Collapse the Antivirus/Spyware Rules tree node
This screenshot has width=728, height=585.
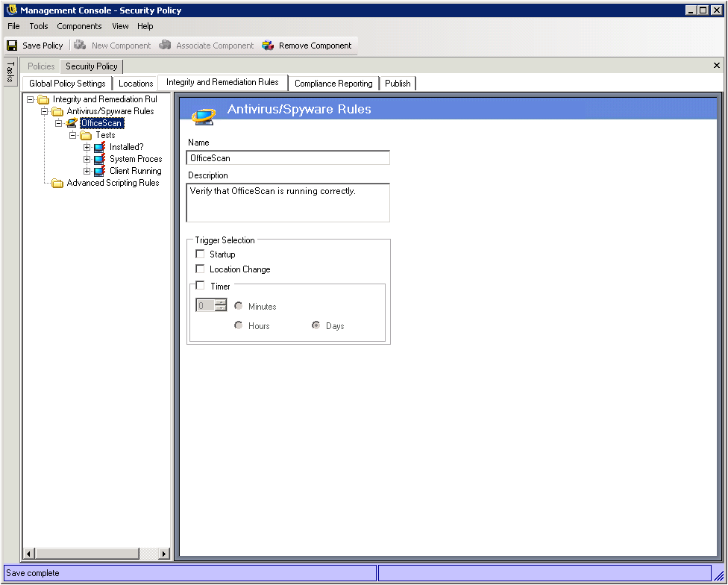click(x=45, y=111)
